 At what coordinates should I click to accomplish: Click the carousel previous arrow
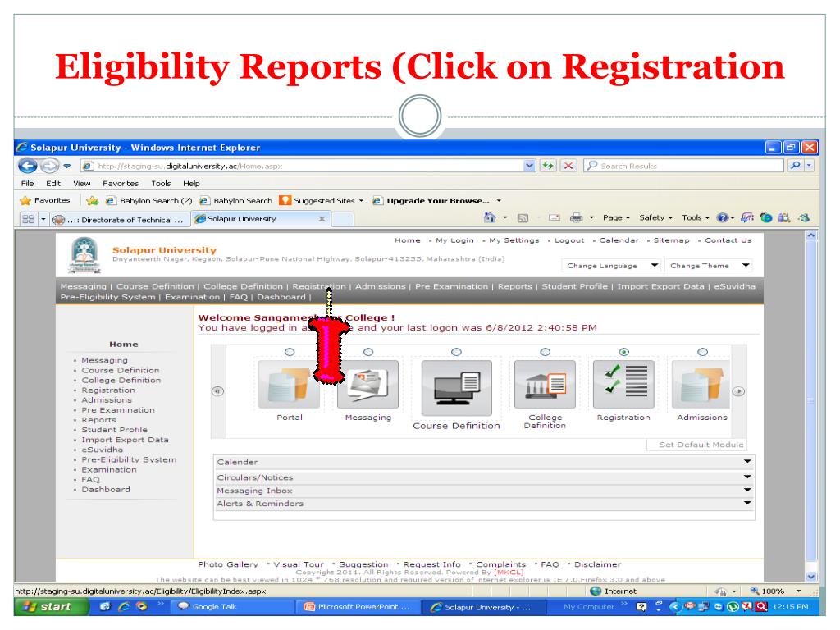[x=217, y=391]
